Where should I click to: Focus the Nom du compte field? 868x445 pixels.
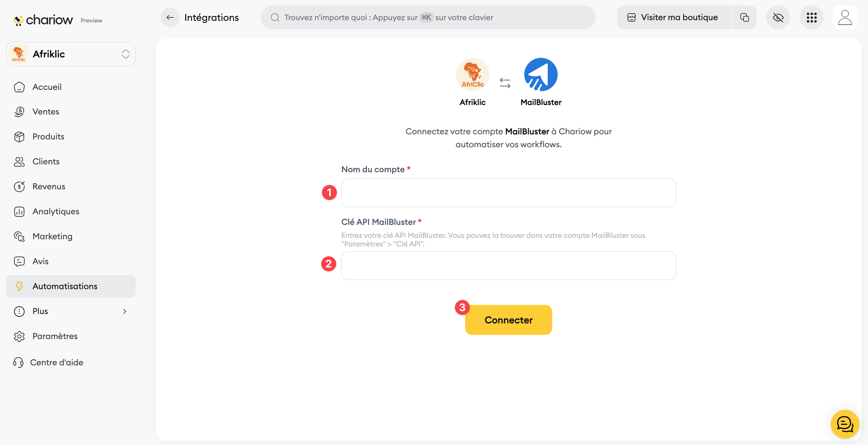508,193
